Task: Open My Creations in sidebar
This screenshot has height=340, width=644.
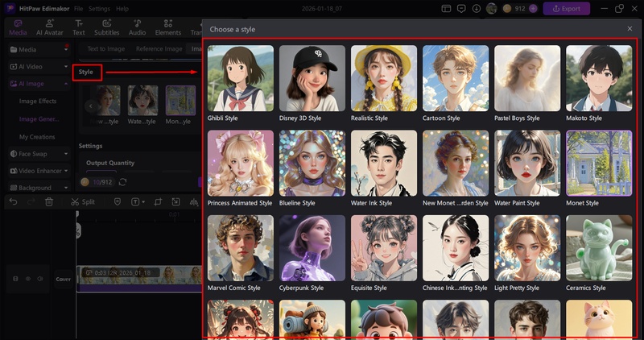Action: (37, 137)
